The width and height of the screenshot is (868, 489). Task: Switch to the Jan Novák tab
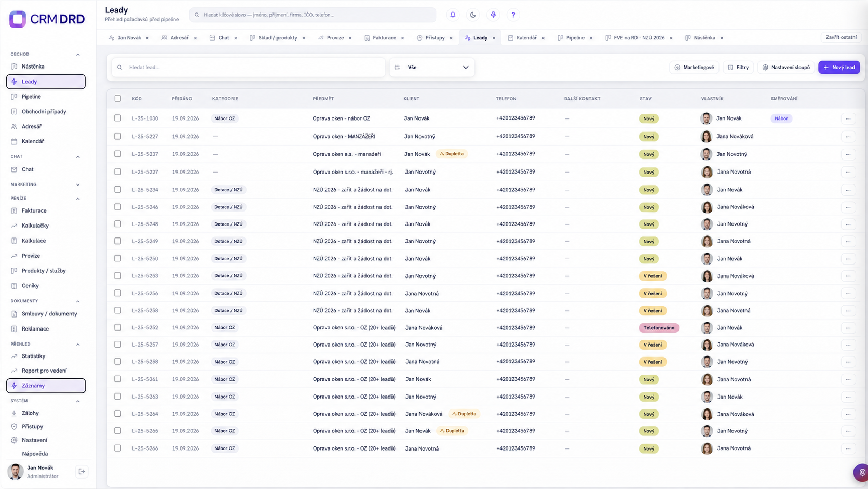129,38
